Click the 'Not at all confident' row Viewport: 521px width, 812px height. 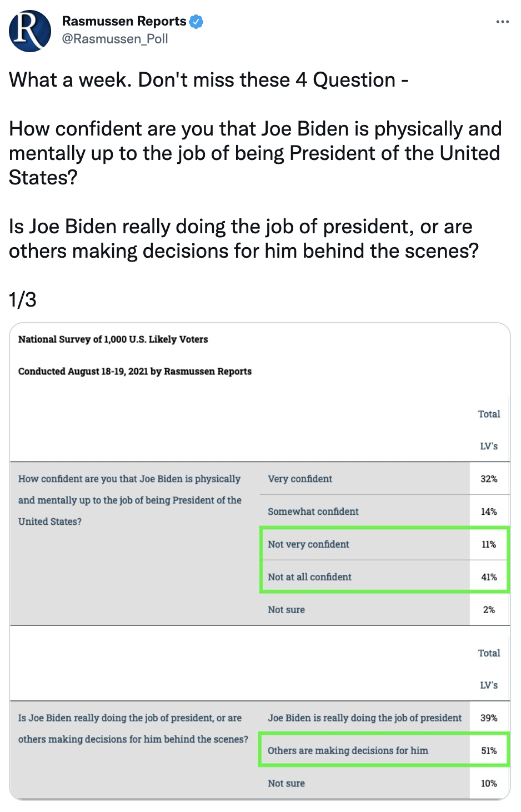(309, 577)
